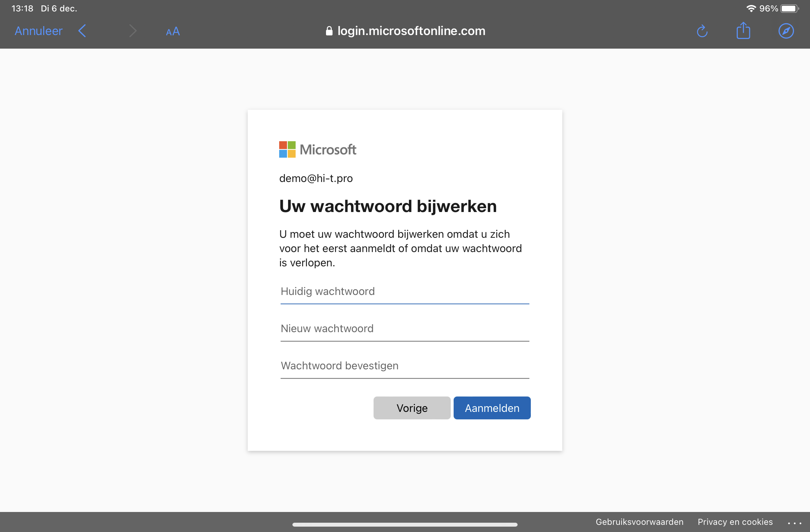The image size is (810, 532).
Task: Click the 96% battery percentage text
Action: click(x=769, y=8)
